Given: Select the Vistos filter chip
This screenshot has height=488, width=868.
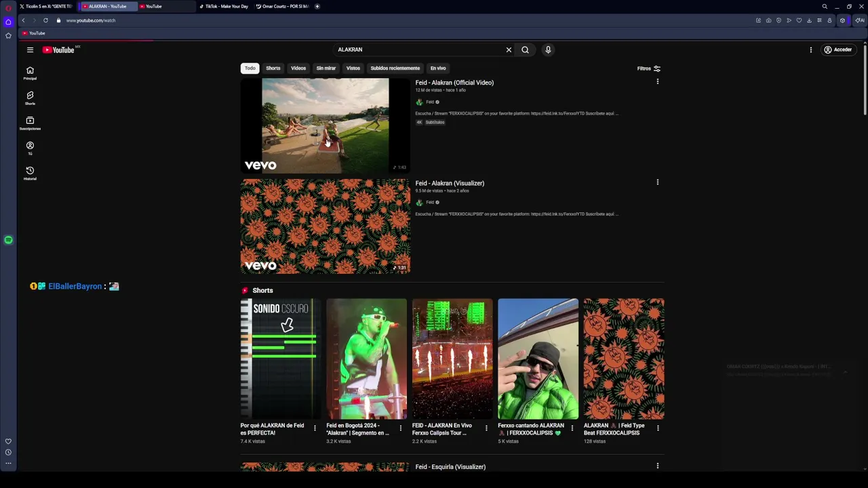Looking at the screenshot, I should pyautogui.click(x=353, y=68).
